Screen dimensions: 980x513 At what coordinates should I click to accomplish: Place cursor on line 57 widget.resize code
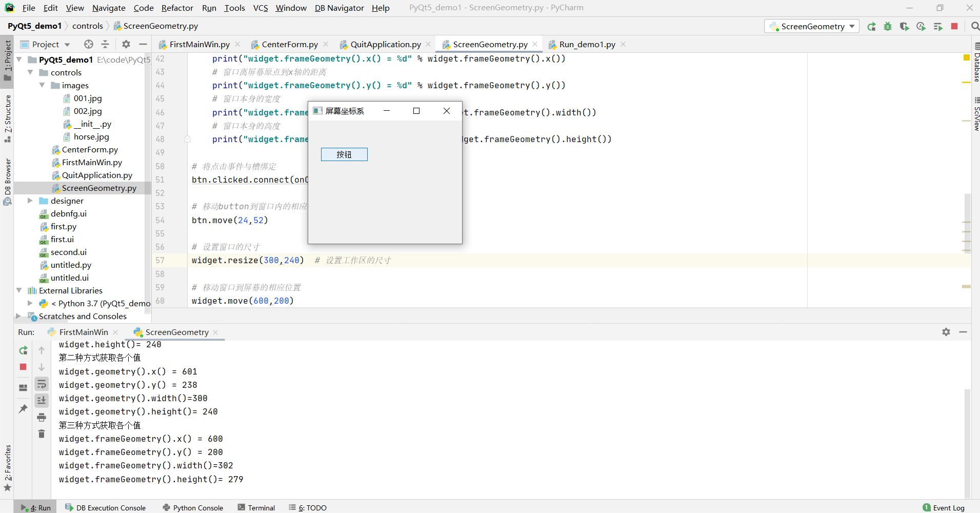coord(248,260)
